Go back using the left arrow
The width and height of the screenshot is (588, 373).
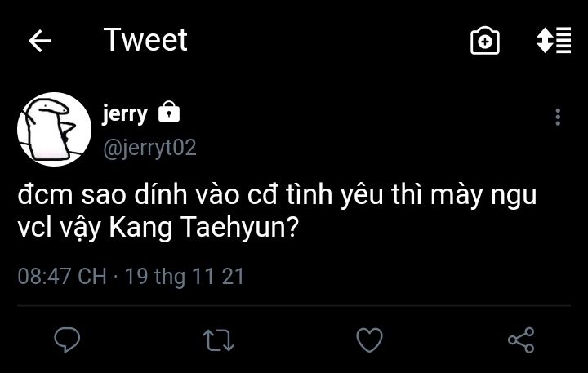point(39,42)
